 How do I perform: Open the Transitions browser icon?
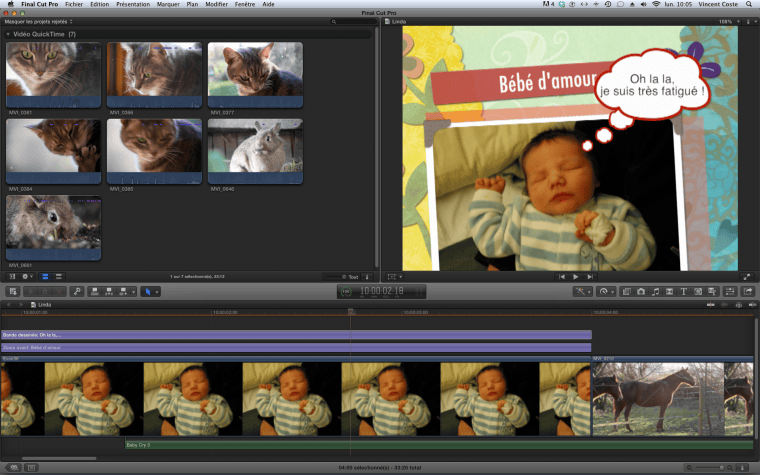coord(669,291)
